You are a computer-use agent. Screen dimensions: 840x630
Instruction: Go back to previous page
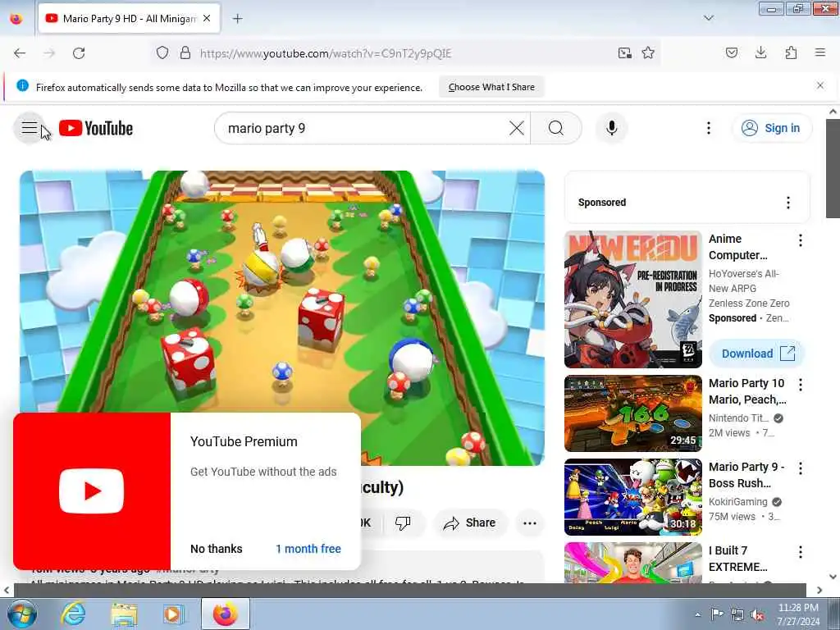(x=20, y=53)
